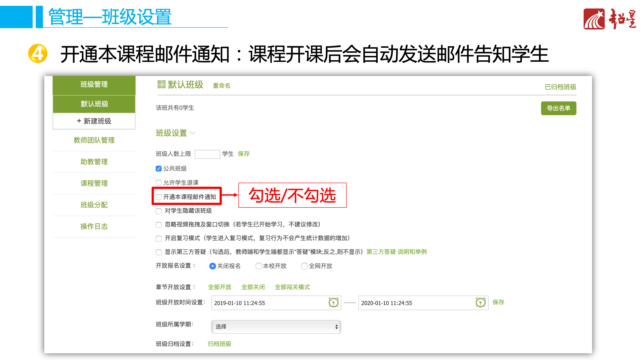Open the end time clock picker icon
Viewport: 644px width, 360px height.
pyautogui.click(x=480, y=303)
